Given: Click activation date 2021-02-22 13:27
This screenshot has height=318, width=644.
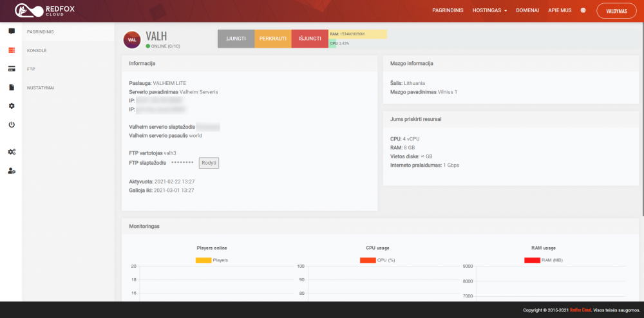Looking at the screenshot, I should point(175,181).
